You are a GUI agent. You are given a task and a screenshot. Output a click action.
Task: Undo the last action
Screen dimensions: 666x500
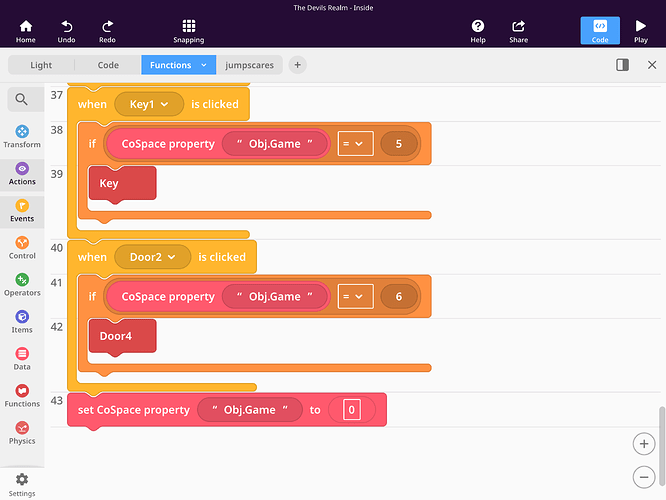tap(66, 26)
